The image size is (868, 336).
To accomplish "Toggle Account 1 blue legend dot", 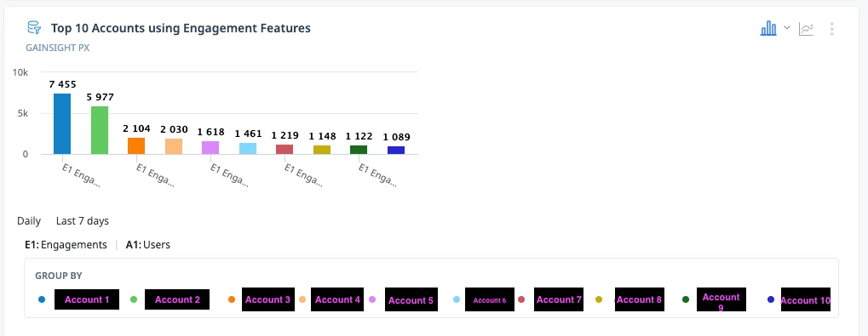I will (x=42, y=299).
